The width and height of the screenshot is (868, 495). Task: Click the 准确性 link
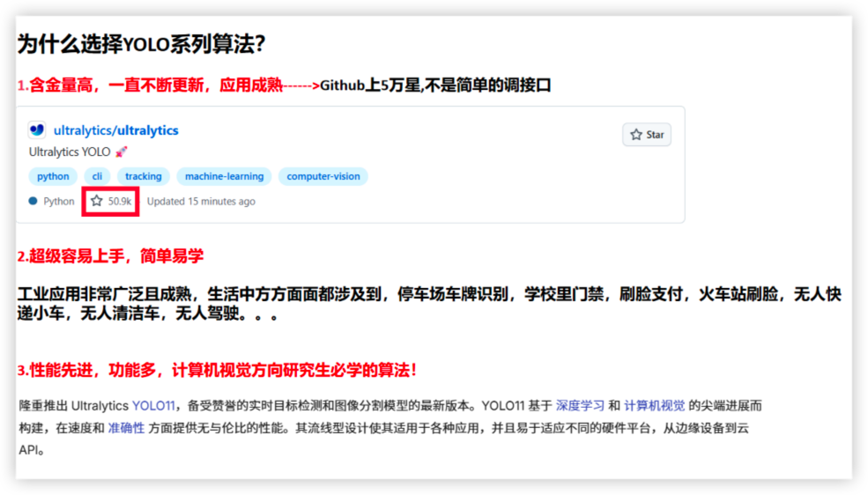click(126, 428)
